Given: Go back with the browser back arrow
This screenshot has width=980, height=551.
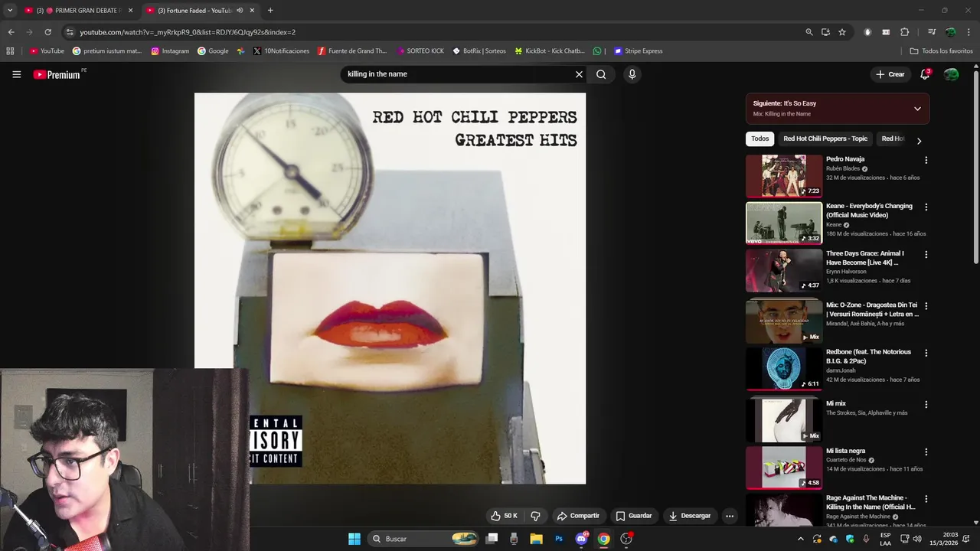Looking at the screenshot, I should point(11,32).
